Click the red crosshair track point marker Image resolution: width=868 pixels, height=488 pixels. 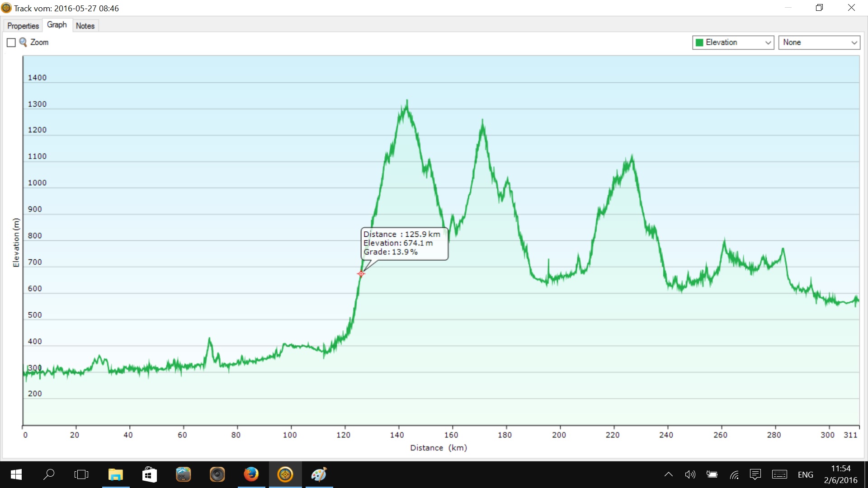click(x=361, y=273)
